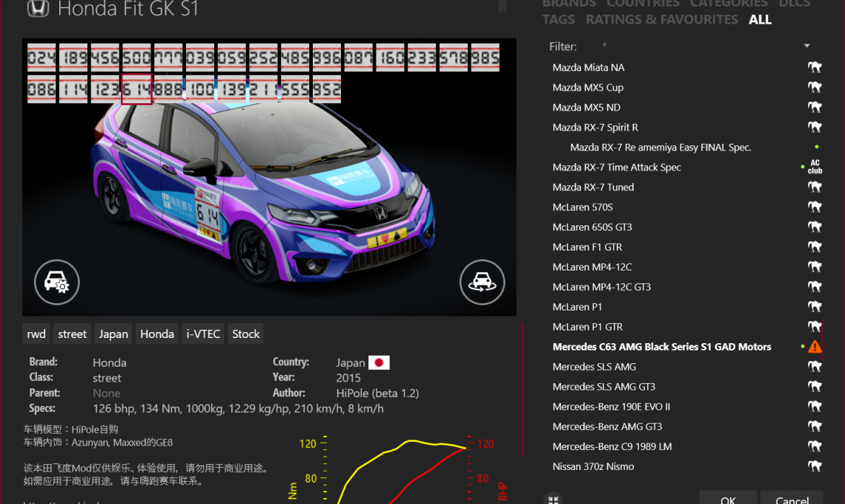The image size is (845, 504).
Task: Select skin thumbnail 952
Action: coord(327,89)
